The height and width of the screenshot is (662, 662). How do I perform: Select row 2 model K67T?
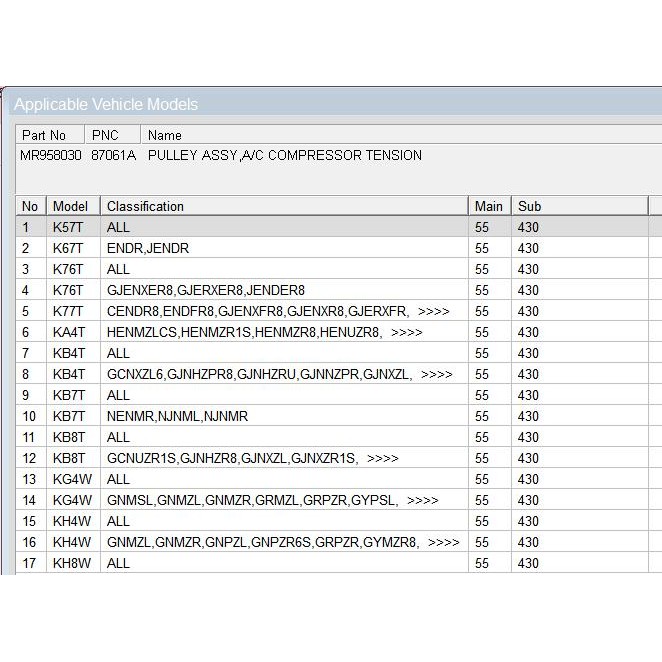click(68, 248)
